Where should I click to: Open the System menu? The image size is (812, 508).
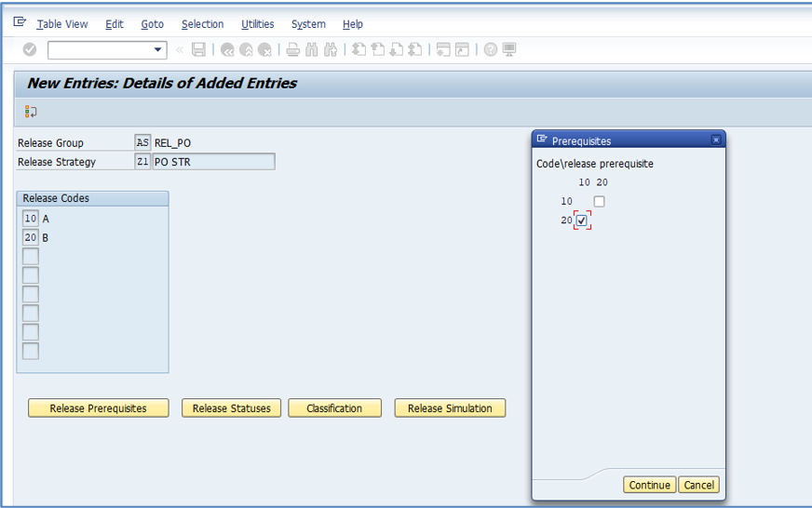point(308,24)
